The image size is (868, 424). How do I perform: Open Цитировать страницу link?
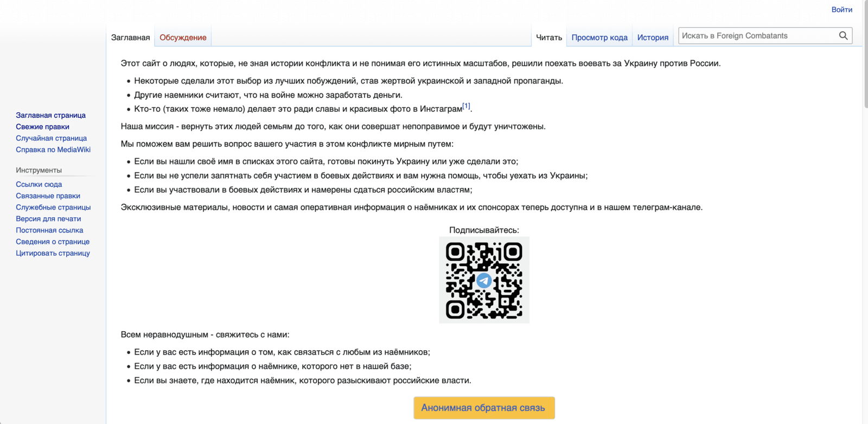pyautogui.click(x=53, y=252)
